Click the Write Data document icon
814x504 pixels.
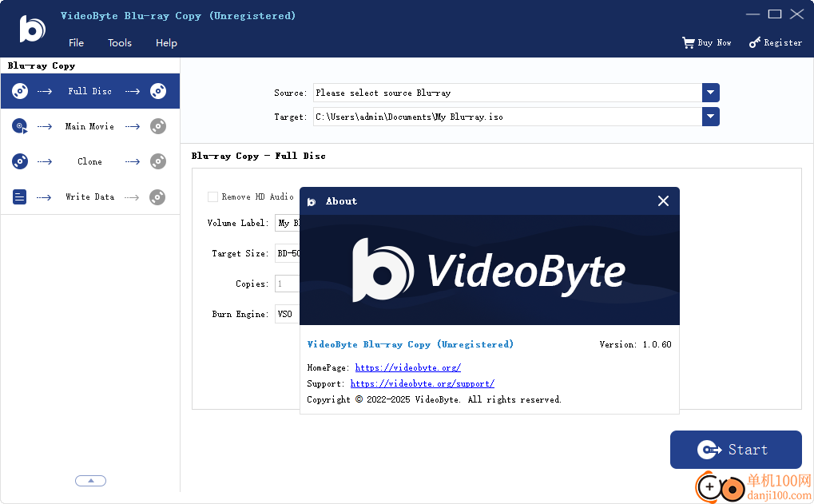tap(19, 196)
